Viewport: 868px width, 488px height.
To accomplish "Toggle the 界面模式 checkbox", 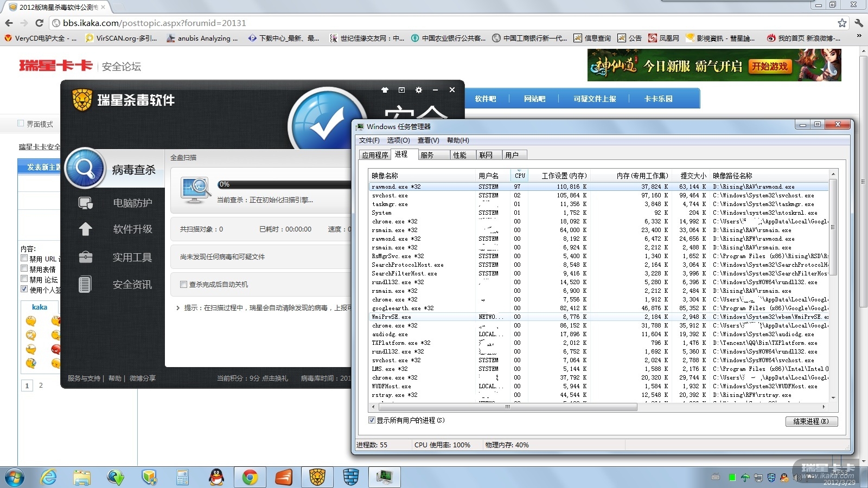I will [x=21, y=124].
